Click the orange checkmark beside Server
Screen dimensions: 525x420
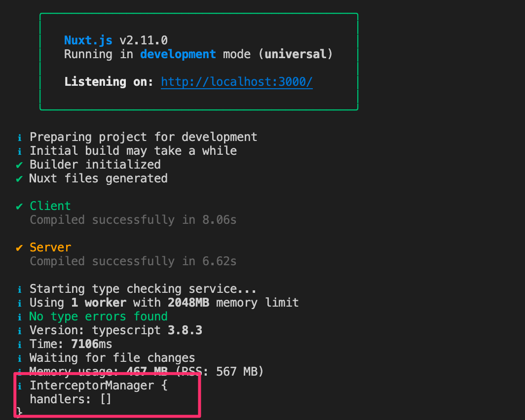click(19, 248)
